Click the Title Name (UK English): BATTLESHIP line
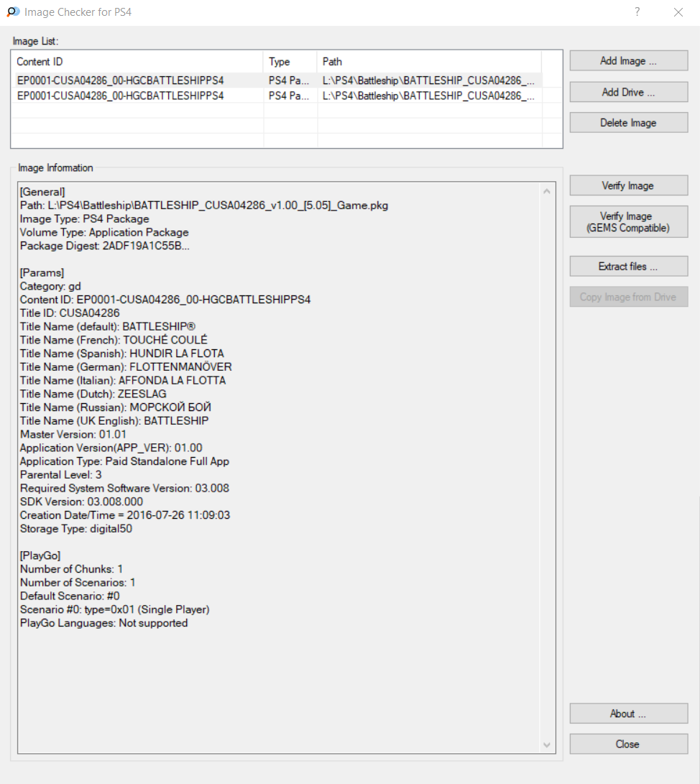Viewport: 700px width, 784px height. (114, 421)
